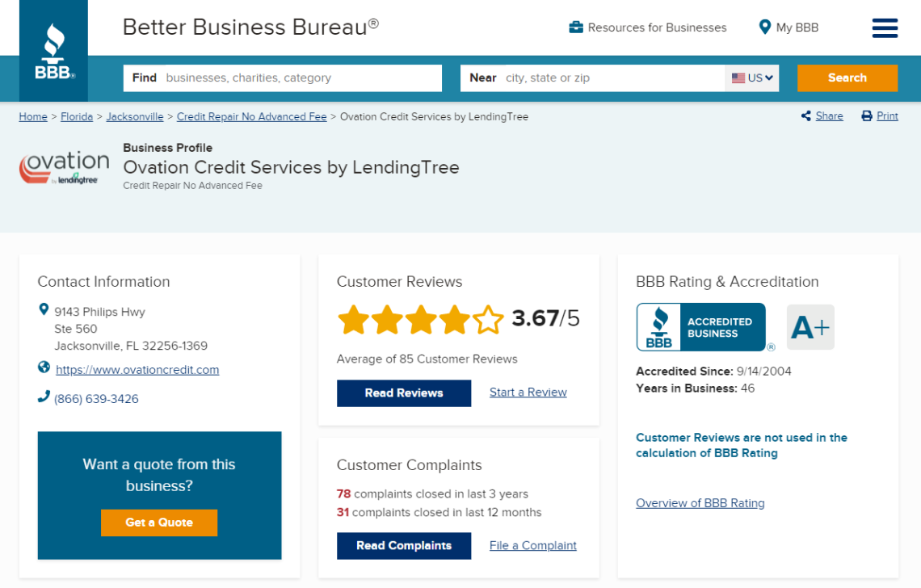Click Get a Quote

click(x=159, y=523)
